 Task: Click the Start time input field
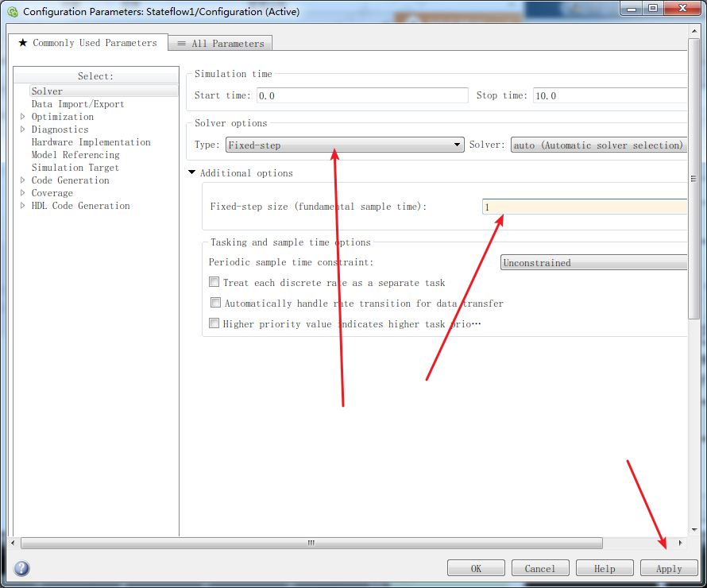point(362,95)
